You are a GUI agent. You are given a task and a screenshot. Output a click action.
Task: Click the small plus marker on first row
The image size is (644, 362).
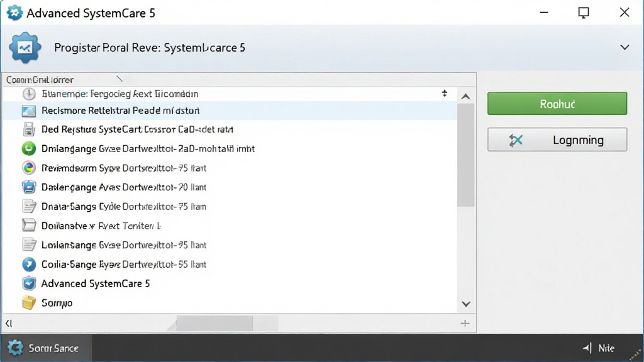[x=445, y=93]
